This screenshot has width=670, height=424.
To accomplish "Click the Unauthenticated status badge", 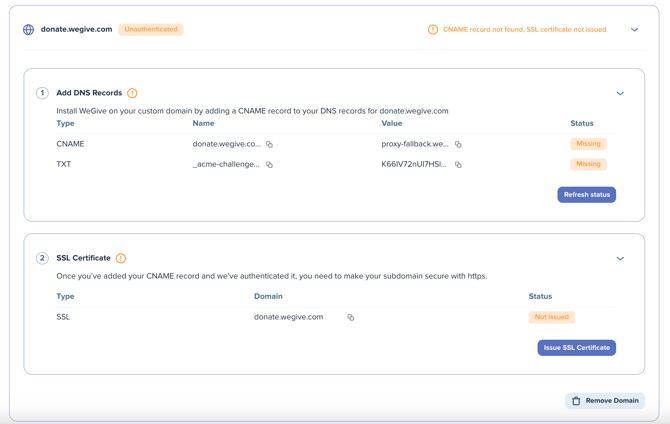I will 150,30.
